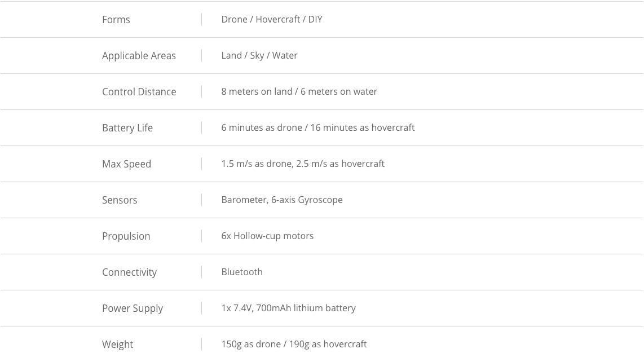Select the 700mAh lithium battery text
This screenshot has width=644, height=362.
306,308
